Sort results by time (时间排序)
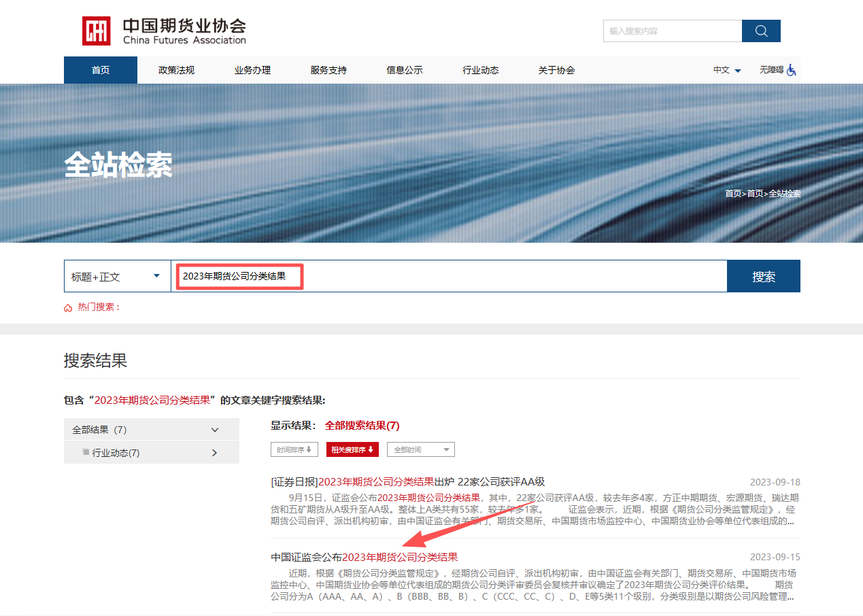863x616 pixels. [x=294, y=449]
